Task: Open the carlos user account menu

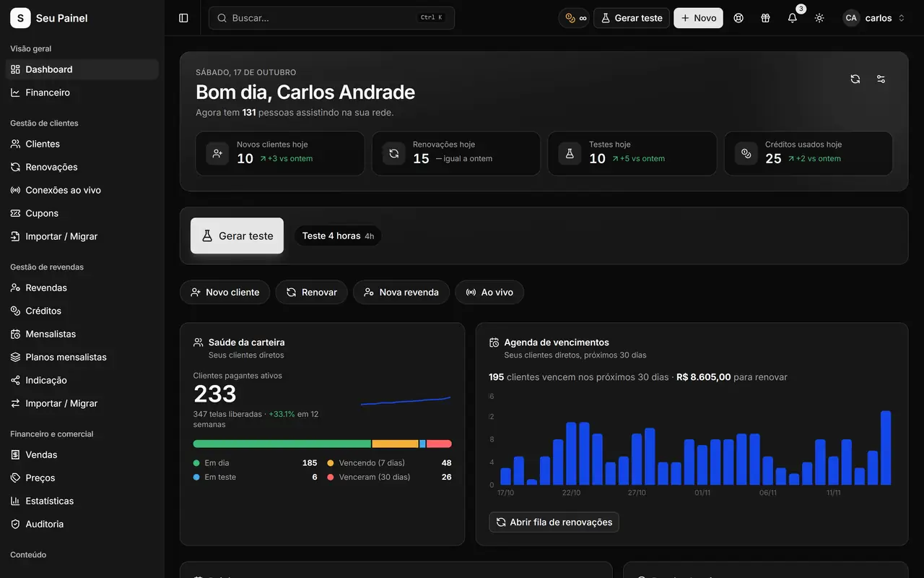Action: pyautogui.click(x=874, y=18)
